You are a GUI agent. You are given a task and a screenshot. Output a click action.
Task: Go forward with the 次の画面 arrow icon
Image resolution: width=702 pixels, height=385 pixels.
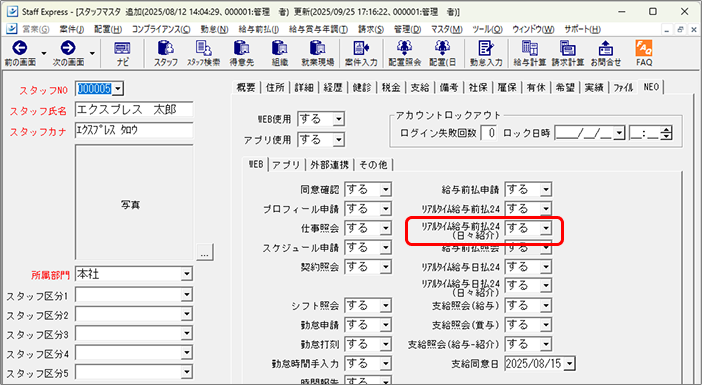click(68, 53)
